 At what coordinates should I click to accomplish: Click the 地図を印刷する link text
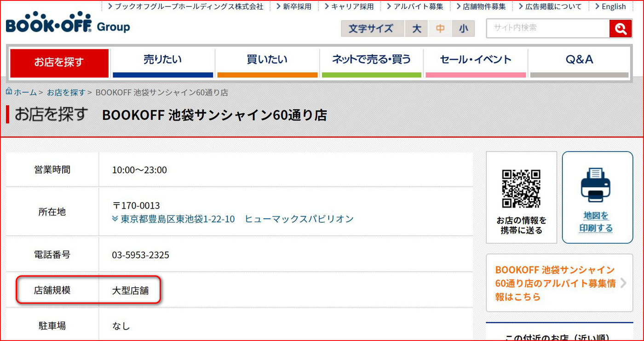[x=596, y=222]
